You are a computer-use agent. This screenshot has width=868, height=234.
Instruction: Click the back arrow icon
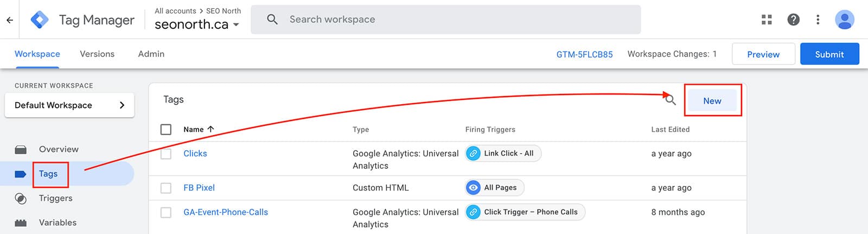(x=10, y=20)
